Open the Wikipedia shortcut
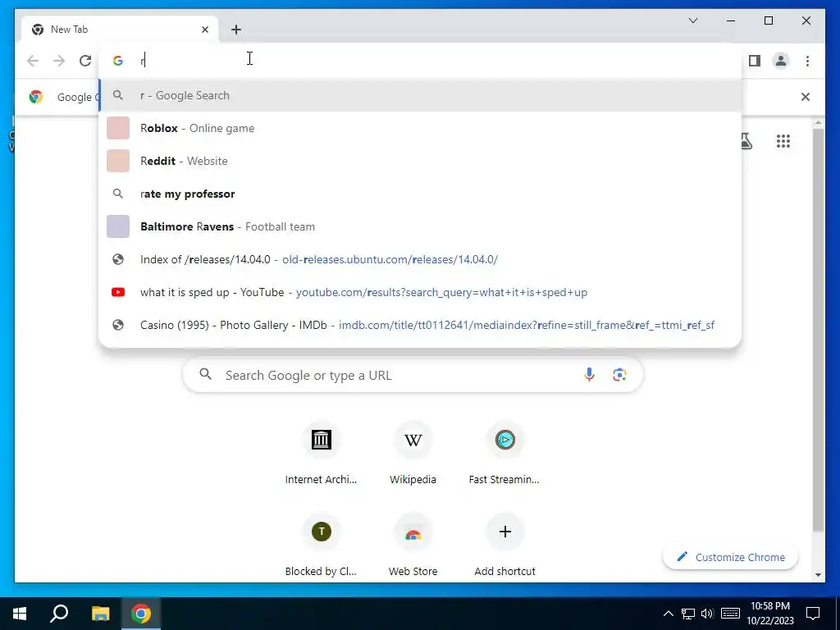Viewport: 840px width, 630px height. coord(413,453)
